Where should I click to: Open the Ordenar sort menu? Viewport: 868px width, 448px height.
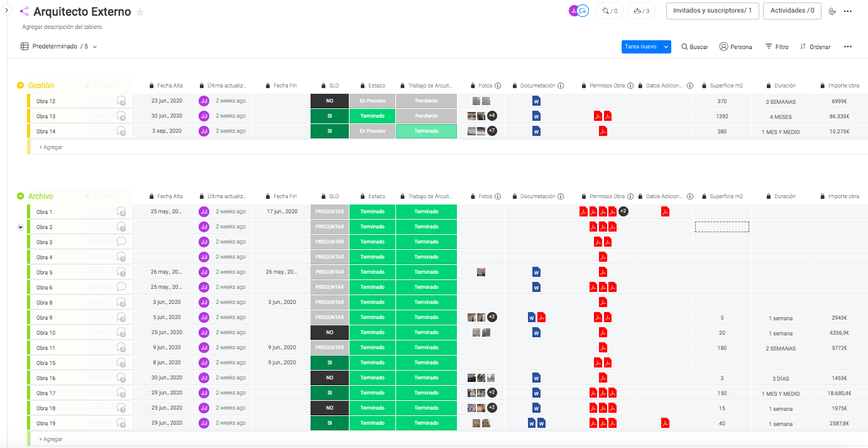click(x=815, y=47)
